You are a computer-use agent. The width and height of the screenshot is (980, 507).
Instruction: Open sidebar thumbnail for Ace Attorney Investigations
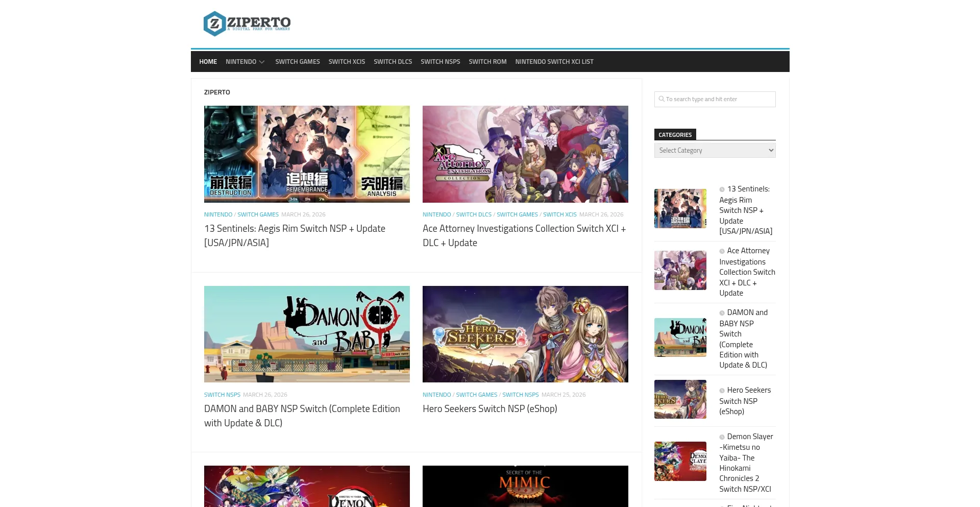coord(680,270)
